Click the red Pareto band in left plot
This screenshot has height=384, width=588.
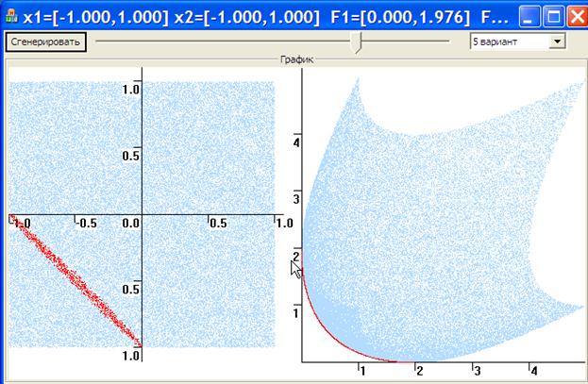76,281
